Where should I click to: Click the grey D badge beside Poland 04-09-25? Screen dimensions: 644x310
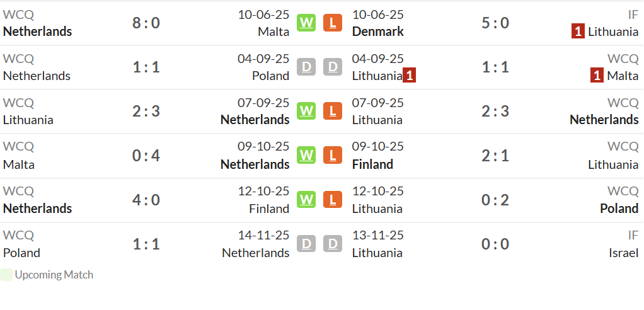306,67
